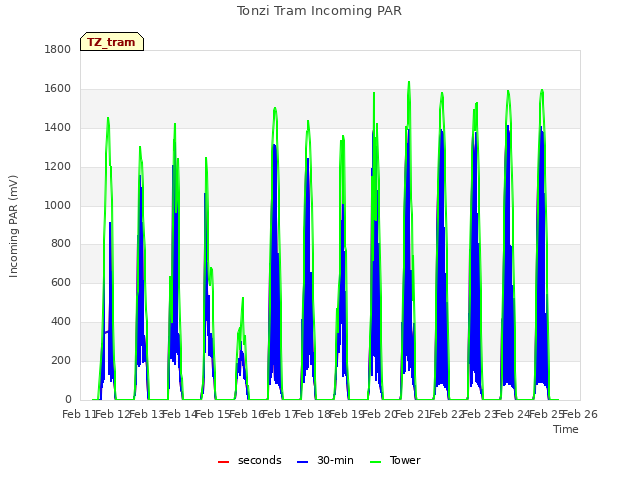640x480 pixels.
Task: Click the 'Tower' legend label
Action: click(405, 460)
